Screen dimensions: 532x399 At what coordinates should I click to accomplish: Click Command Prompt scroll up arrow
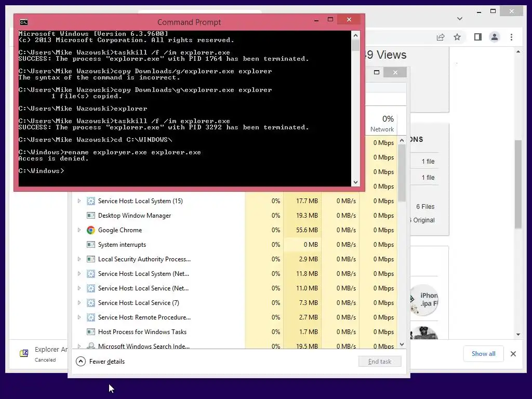355,35
